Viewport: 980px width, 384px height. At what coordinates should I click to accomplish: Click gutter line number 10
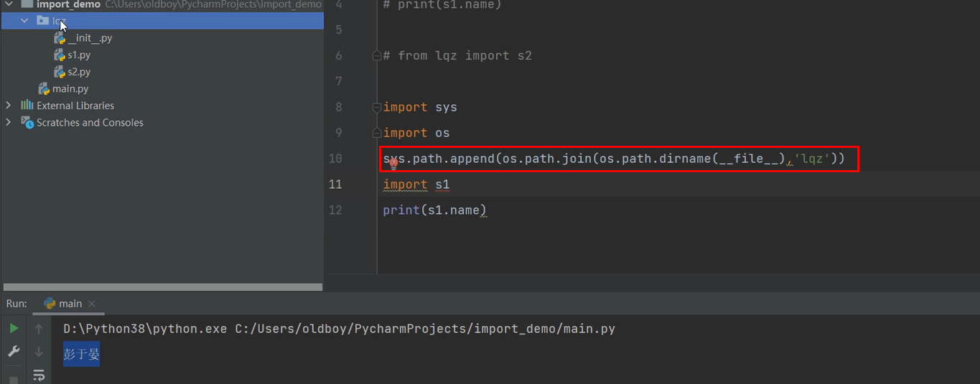tap(335, 159)
